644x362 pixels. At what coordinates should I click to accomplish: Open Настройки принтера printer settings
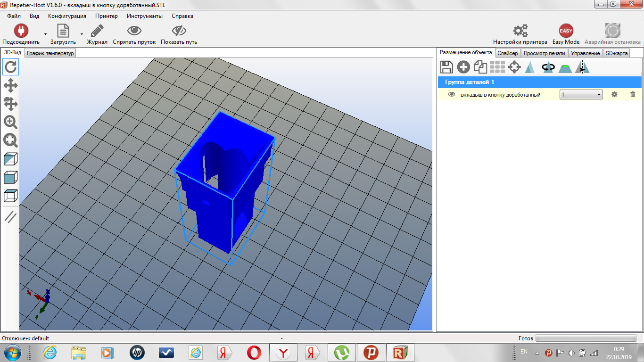(x=520, y=34)
